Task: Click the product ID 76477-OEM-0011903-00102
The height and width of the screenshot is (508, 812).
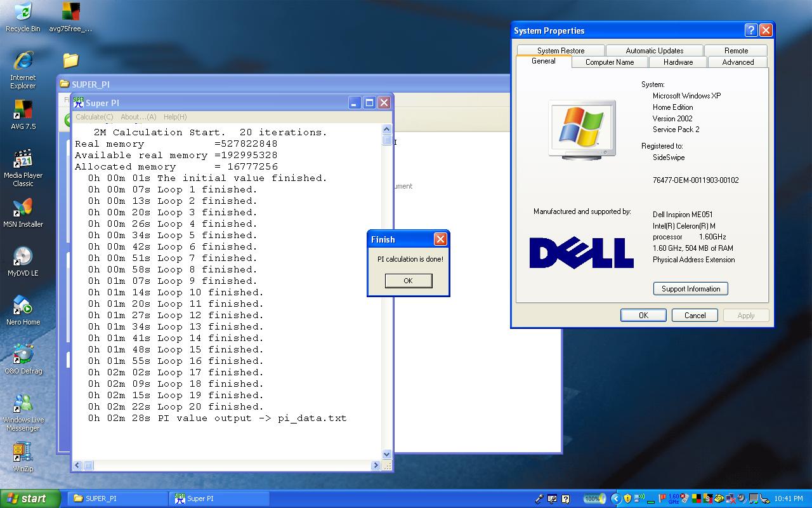Action: [695, 180]
